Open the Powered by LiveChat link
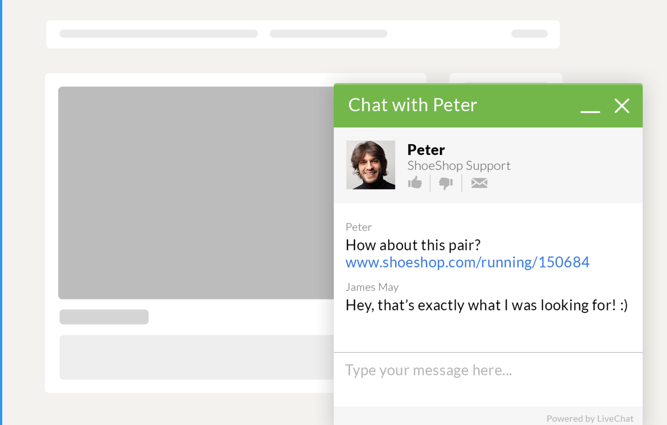Viewport: 667px width, 425px height. pos(590,419)
